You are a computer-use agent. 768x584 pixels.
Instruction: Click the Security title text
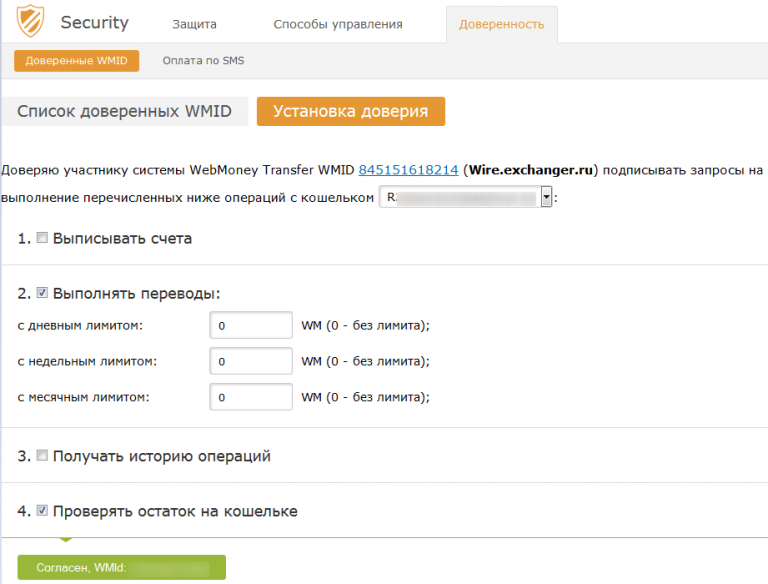pos(94,22)
